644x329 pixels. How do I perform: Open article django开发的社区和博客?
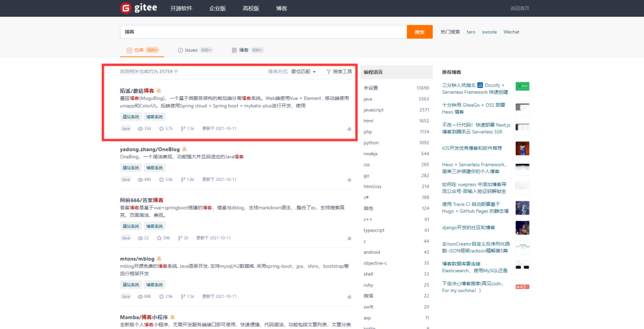click(x=469, y=227)
